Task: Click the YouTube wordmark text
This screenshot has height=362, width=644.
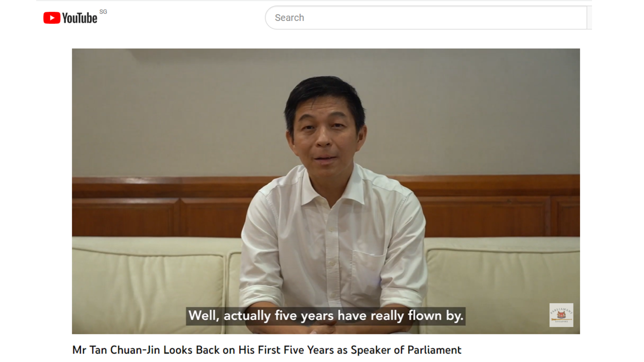Action: (x=80, y=18)
